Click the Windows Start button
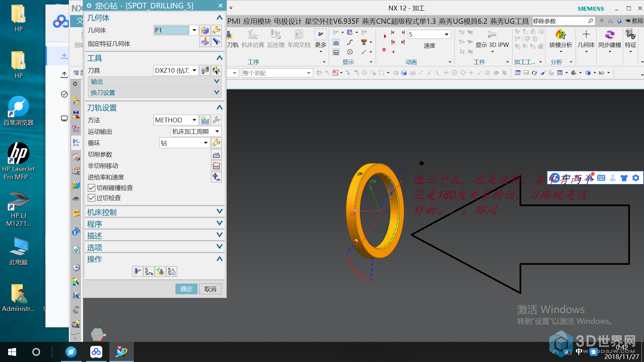The height and width of the screenshot is (362, 644). [x=12, y=352]
